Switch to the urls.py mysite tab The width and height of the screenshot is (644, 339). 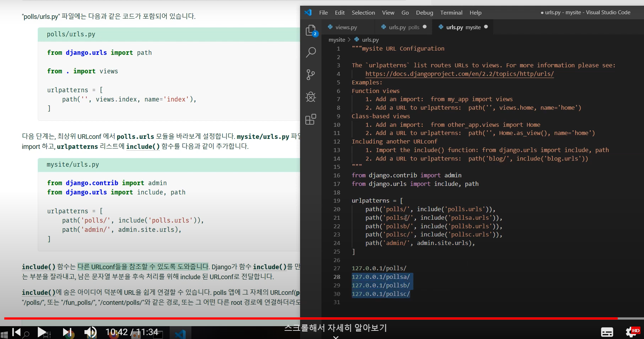463,27
